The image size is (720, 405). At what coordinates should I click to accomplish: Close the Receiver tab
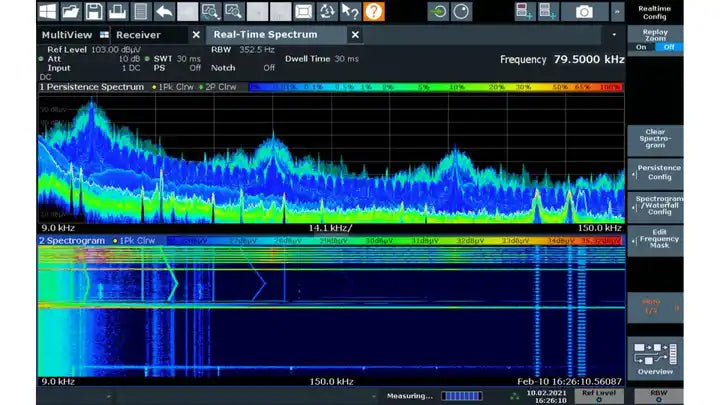point(197,35)
